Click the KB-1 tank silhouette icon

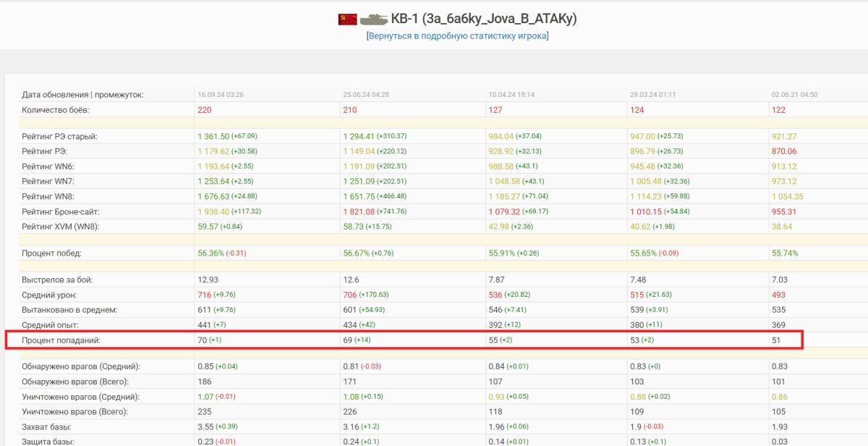[x=374, y=19]
